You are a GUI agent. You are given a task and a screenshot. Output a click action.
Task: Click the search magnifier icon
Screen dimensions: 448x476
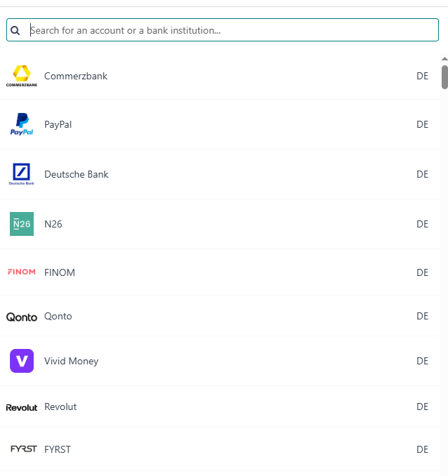pyautogui.click(x=15, y=31)
